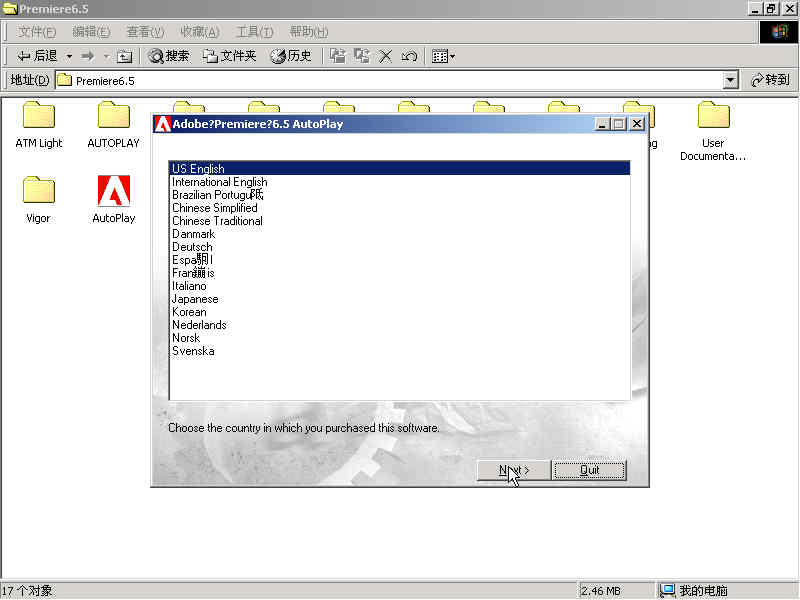Select Nederlands in the list

point(399,325)
